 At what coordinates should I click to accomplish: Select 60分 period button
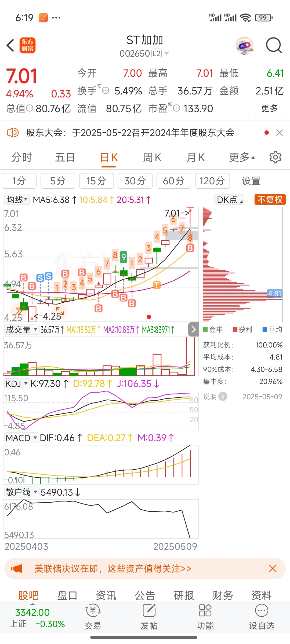[x=174, y=181]
